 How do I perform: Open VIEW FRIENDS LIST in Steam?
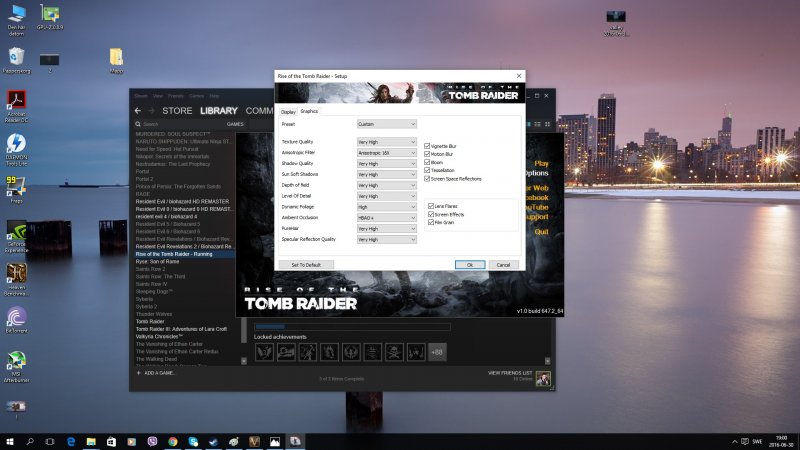pyautogui.click(x=510, y=373)
